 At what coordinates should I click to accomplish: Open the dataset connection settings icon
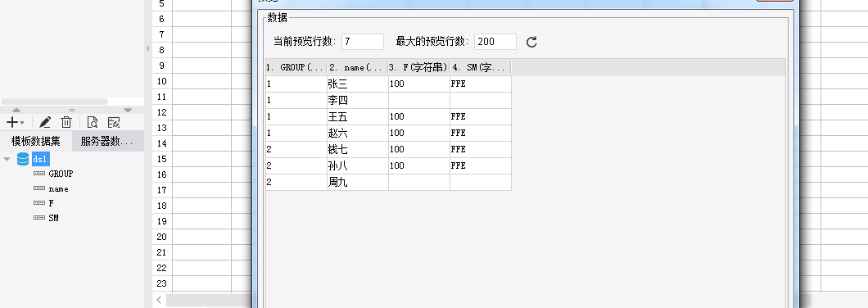click(114, 122)
